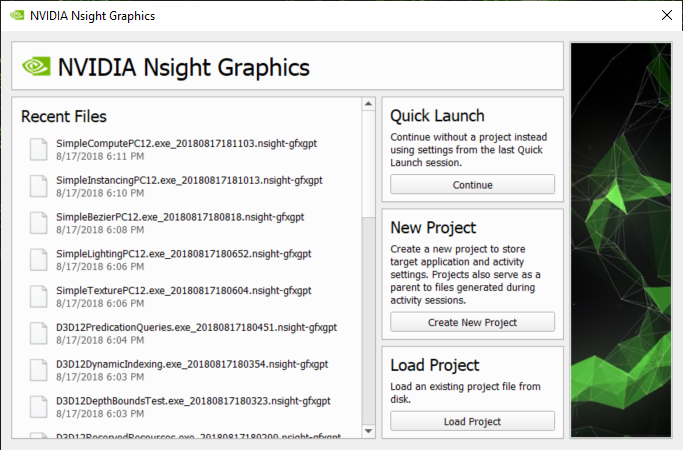This screenshot has height=450, width=683.
Task: Click file icon beside SimpleTexturePC12.exe entry
Action: 39,296
